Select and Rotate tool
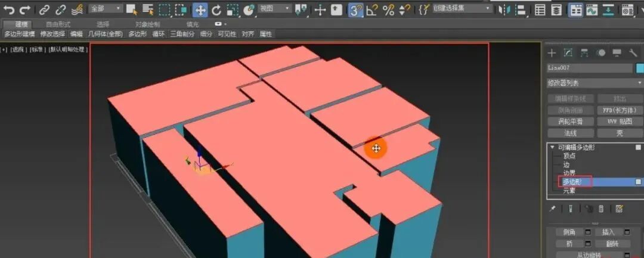 tap(216, 10)
